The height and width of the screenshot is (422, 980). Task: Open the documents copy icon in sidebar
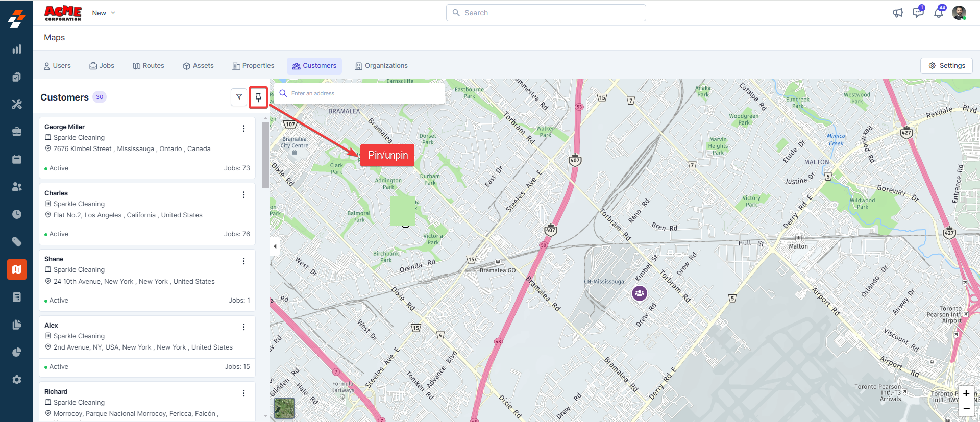(17, 325)
